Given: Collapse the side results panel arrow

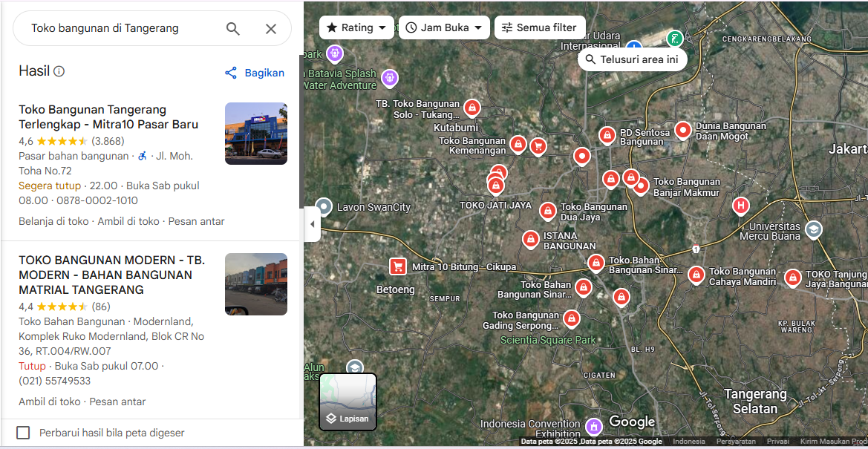Looking at the screenshot, I should pos(312,224).
